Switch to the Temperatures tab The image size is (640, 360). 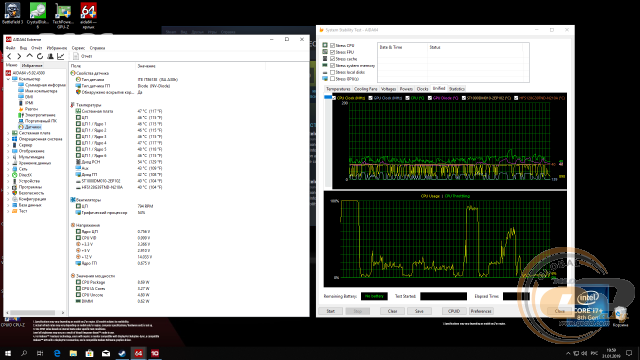(338, 89)
